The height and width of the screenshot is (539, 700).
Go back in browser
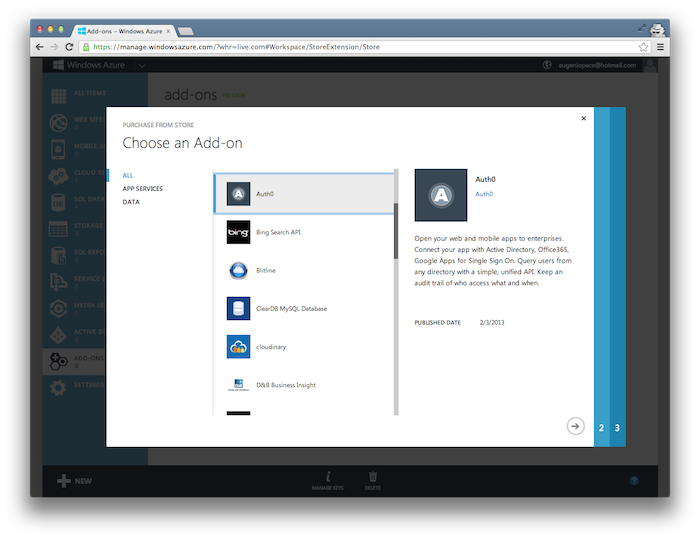(x=39, y=47)
